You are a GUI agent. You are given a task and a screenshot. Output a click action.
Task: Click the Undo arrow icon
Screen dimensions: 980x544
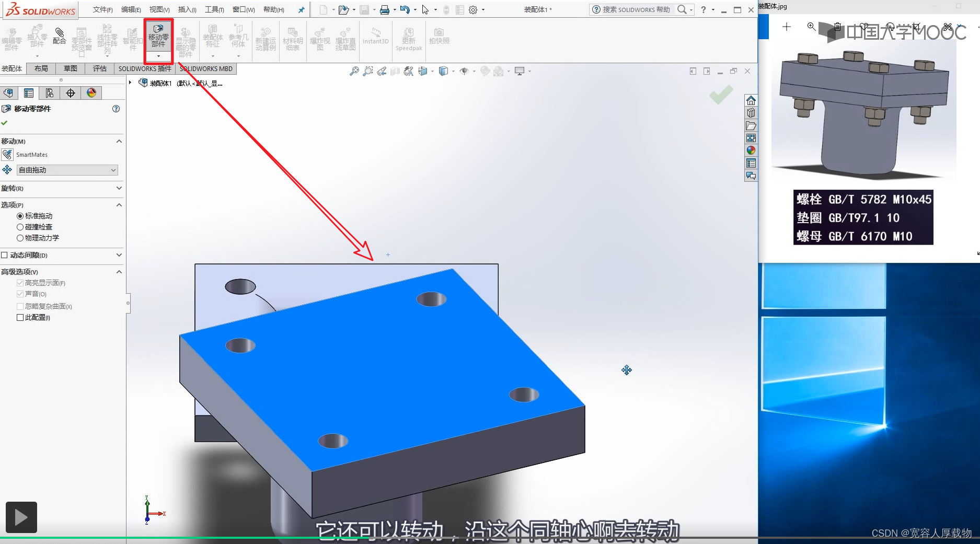(x=405, y=10)
